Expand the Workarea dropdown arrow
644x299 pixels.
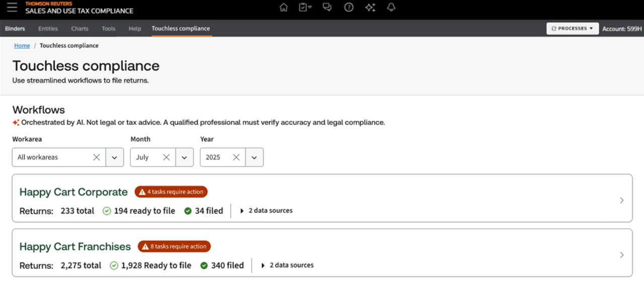click(x=115, y=157)
